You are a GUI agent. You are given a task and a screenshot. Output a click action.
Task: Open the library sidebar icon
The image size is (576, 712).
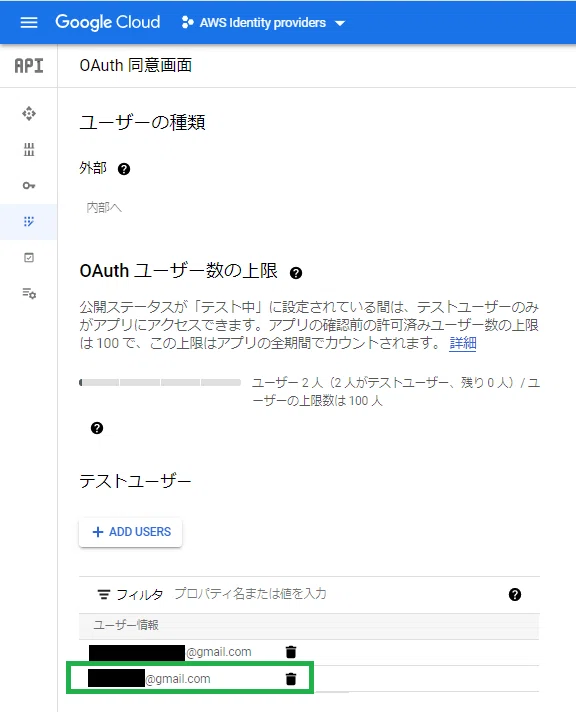pos(29,149)
